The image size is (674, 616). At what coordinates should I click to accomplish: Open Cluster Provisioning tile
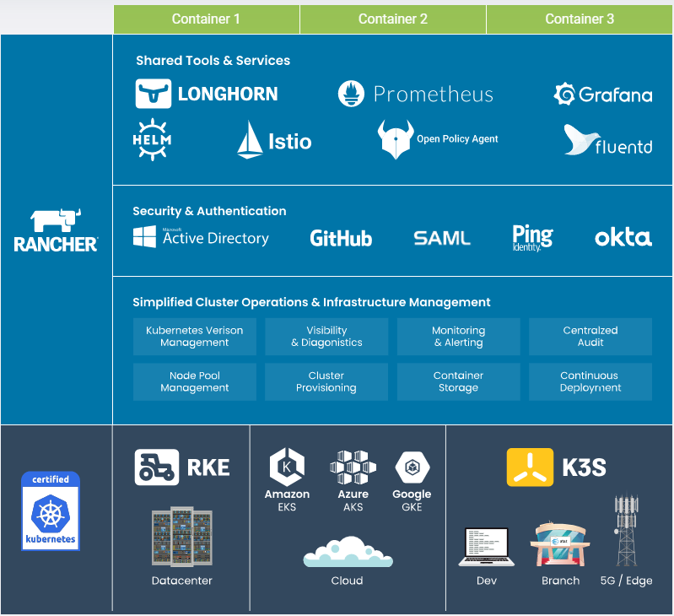pyautogui.click(x=326, y=381)
